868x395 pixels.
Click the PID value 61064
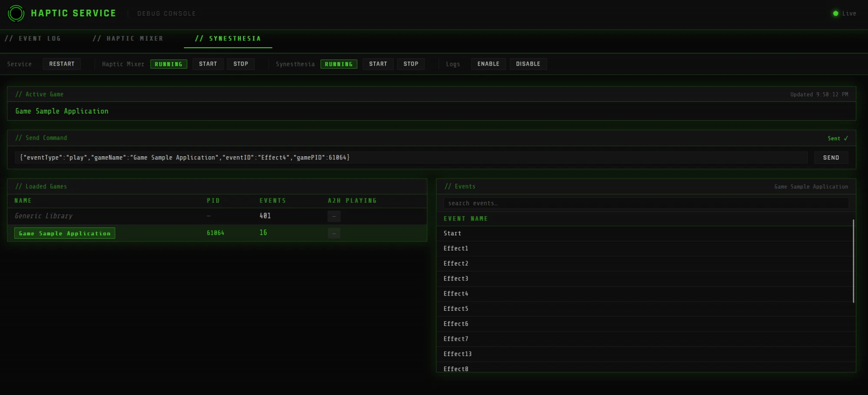(x=215, y=233)
